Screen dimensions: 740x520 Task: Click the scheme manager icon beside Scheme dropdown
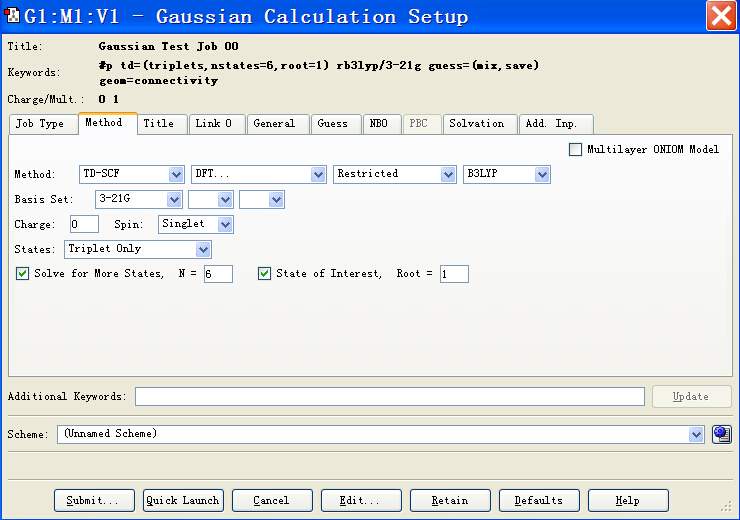click(x=721, y=434)
